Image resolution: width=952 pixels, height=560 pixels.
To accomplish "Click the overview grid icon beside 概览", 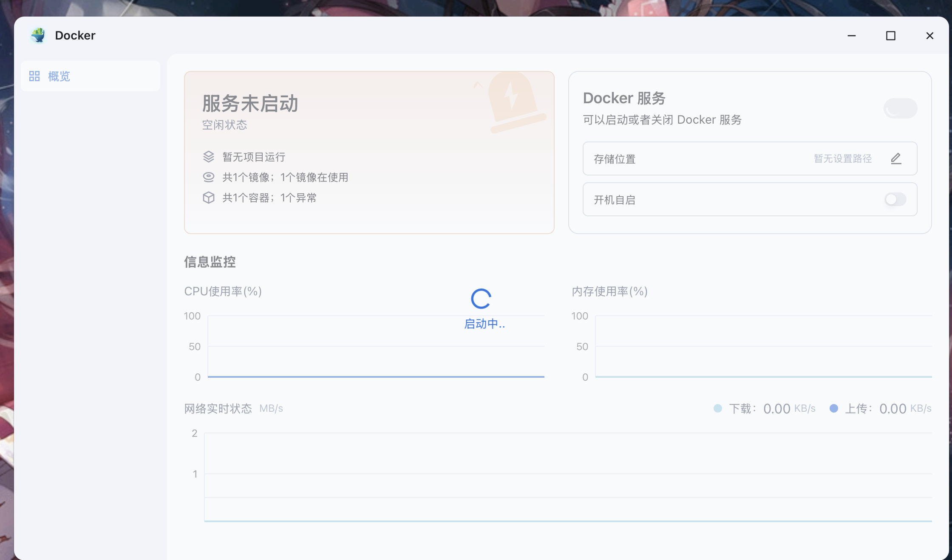I will [x=34, y=76].
